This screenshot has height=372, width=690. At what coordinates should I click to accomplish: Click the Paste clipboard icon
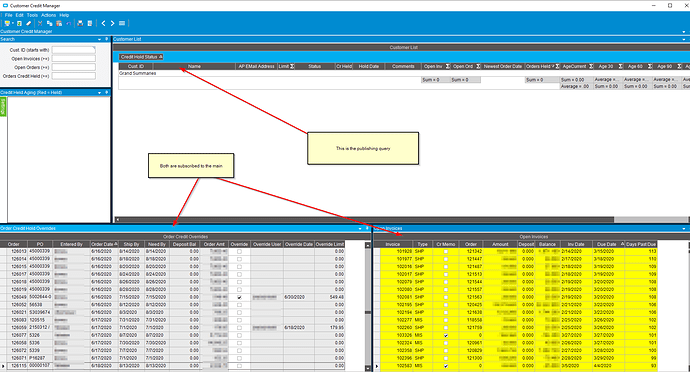pos(59,23)
